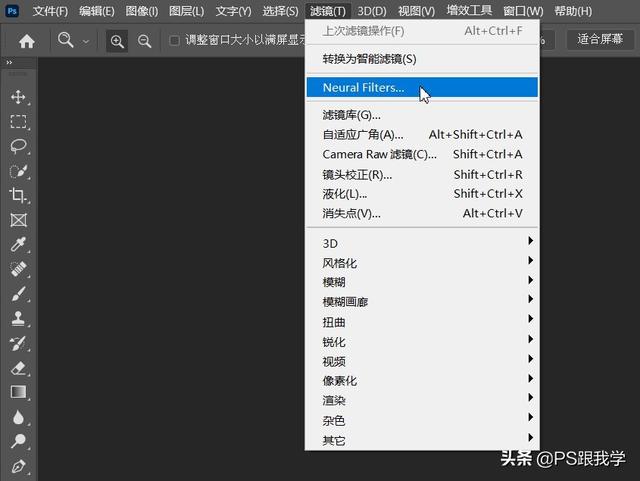The height and width of the screenshot is (481, 640).
Task: Select the Pen tool
Action: [18, 466]
